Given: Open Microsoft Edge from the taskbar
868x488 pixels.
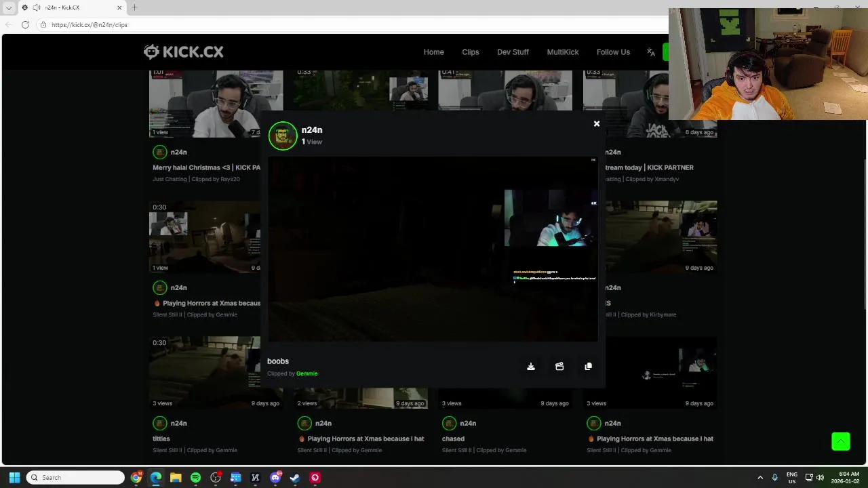Looking at the screenshot, I should [156, 478].
